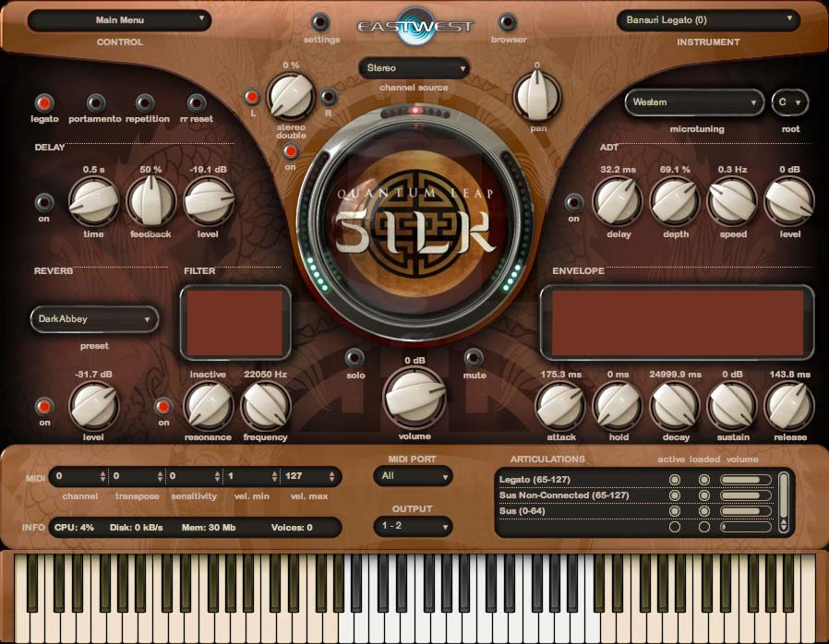Image resolution: width=829 pixels, height=644 pixels.
Task: Enable the ADT effect
Action: click(x=572, y=201)
